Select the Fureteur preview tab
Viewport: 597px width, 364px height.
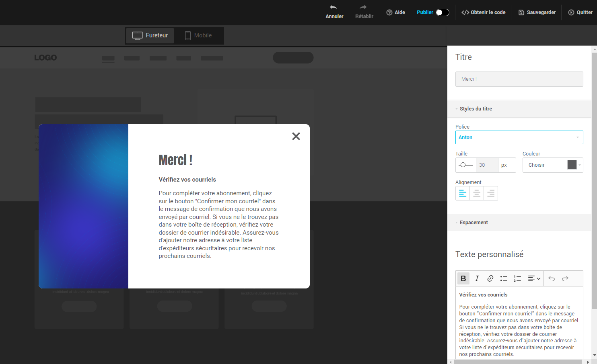pos(150,36)
